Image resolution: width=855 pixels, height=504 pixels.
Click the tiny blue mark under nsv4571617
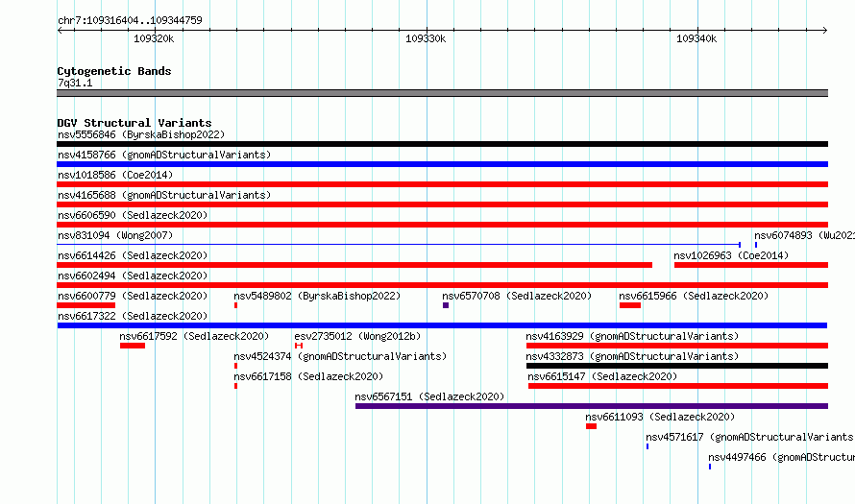(647, 446)
